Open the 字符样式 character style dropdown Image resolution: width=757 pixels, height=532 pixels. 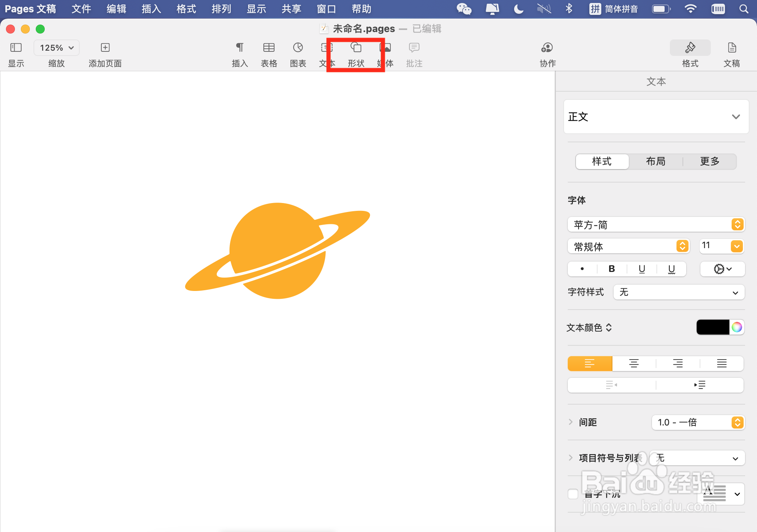tap(679, 292)
